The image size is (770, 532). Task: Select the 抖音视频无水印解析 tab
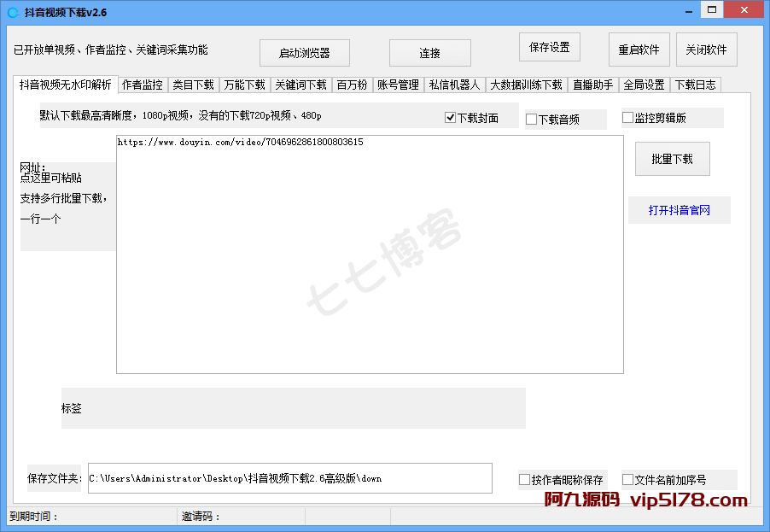pos(66,85)
